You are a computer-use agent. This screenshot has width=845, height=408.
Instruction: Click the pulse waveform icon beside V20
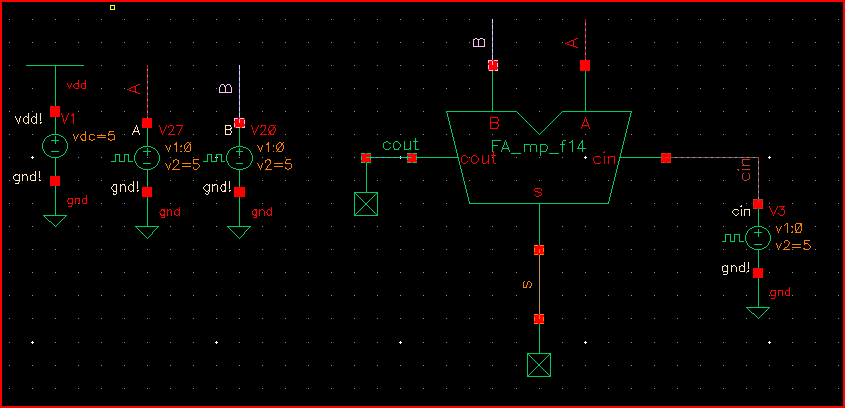tap(216, 158)
